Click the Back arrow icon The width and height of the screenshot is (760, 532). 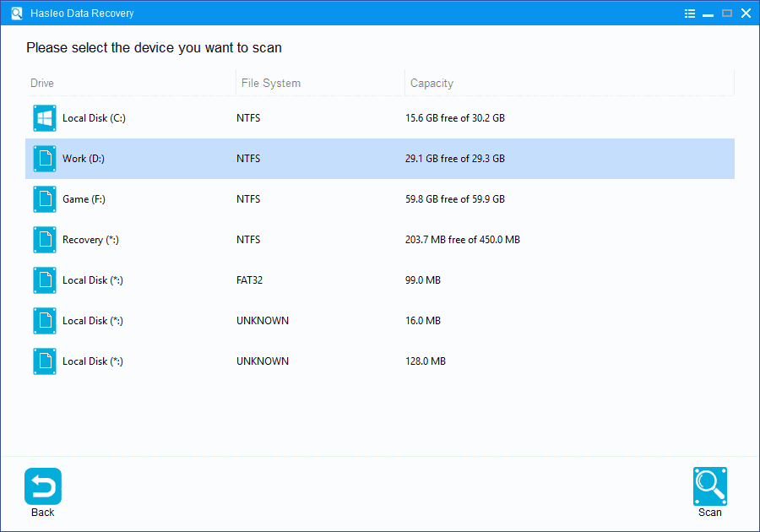[42, 486]
